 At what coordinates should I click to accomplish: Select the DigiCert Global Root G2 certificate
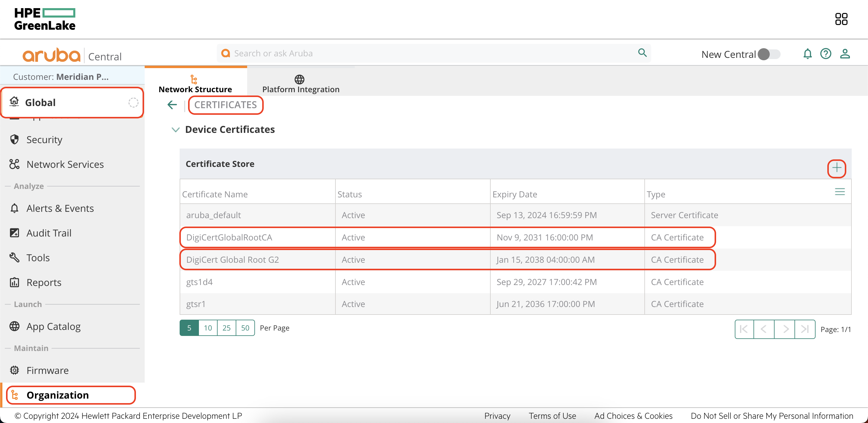(x=232, y=260)
